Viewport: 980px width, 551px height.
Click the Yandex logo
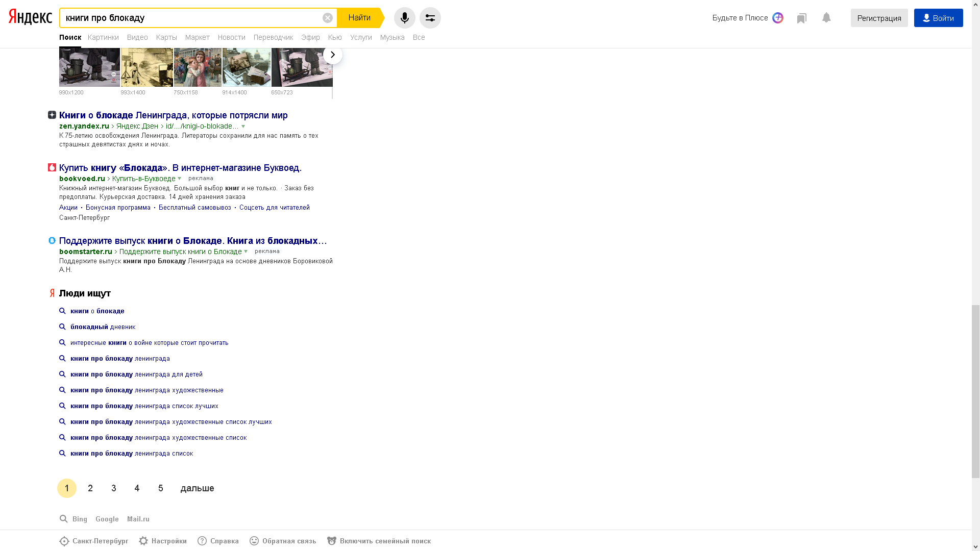click(x=30, y=17)
